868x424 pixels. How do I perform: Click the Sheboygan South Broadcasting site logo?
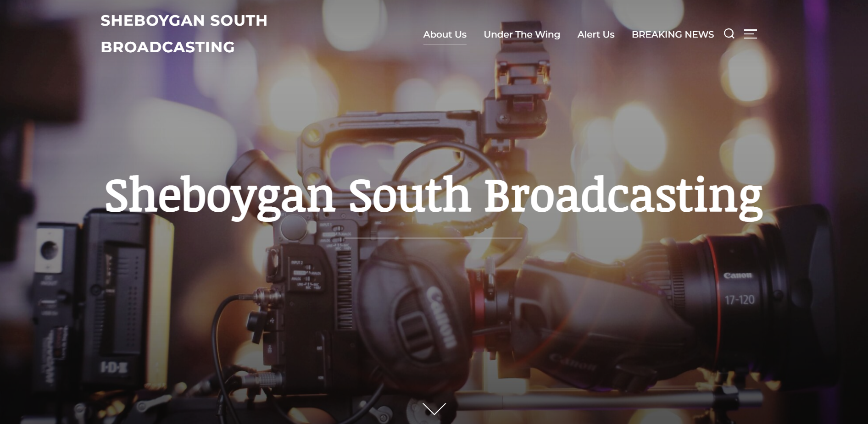click(x=184, y=33)
